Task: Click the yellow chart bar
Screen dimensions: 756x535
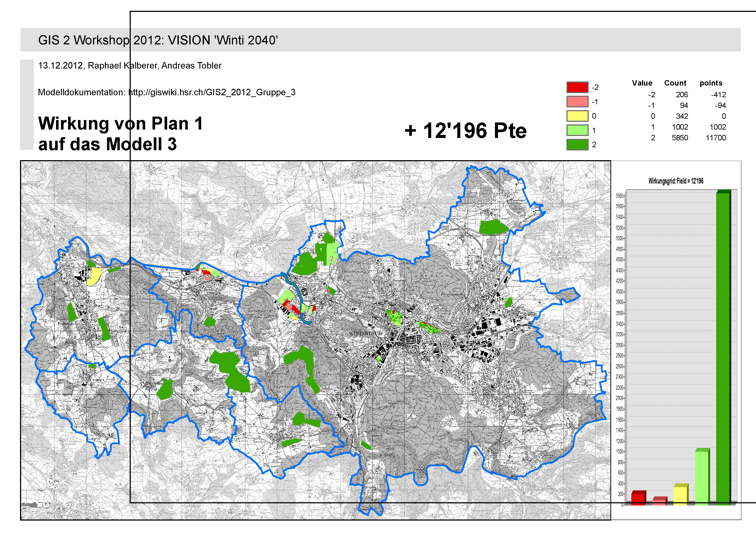Action: [x=680, y=495]
